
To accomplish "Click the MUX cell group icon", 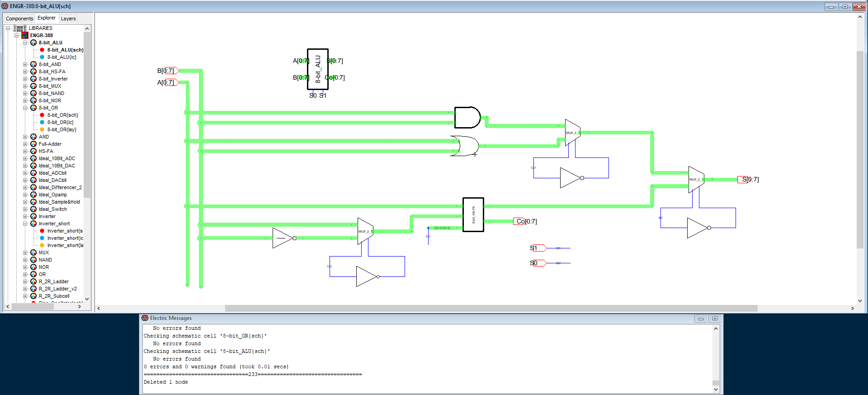I will [33, 252].
